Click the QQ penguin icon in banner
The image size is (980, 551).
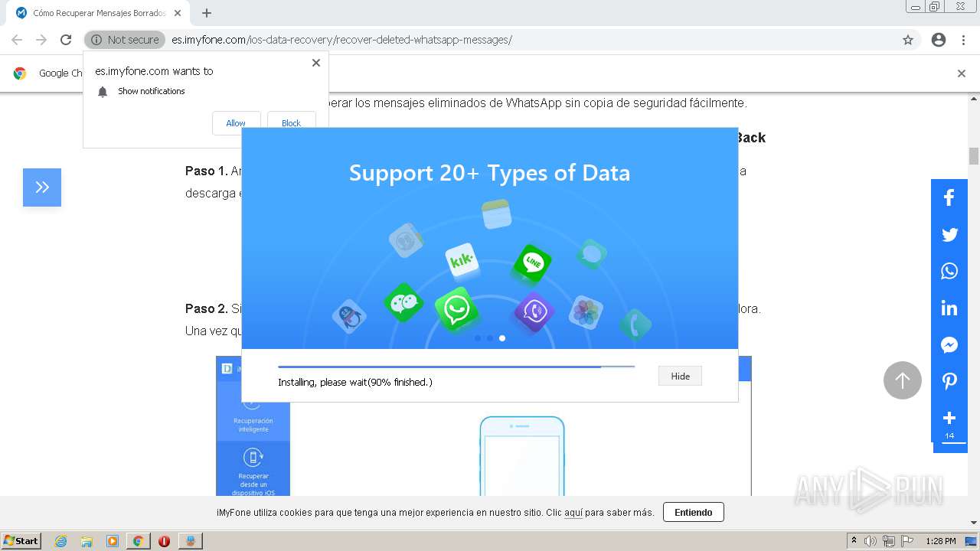350,316
